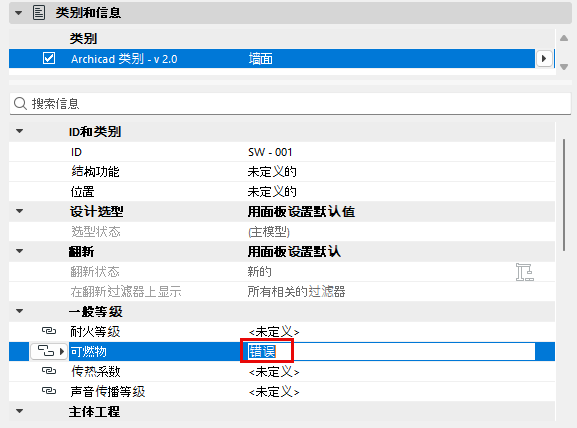Click the 类别 column header
The width and height of the screenshot is (577, 428).
pyautogui.click(x=84, y=38)
